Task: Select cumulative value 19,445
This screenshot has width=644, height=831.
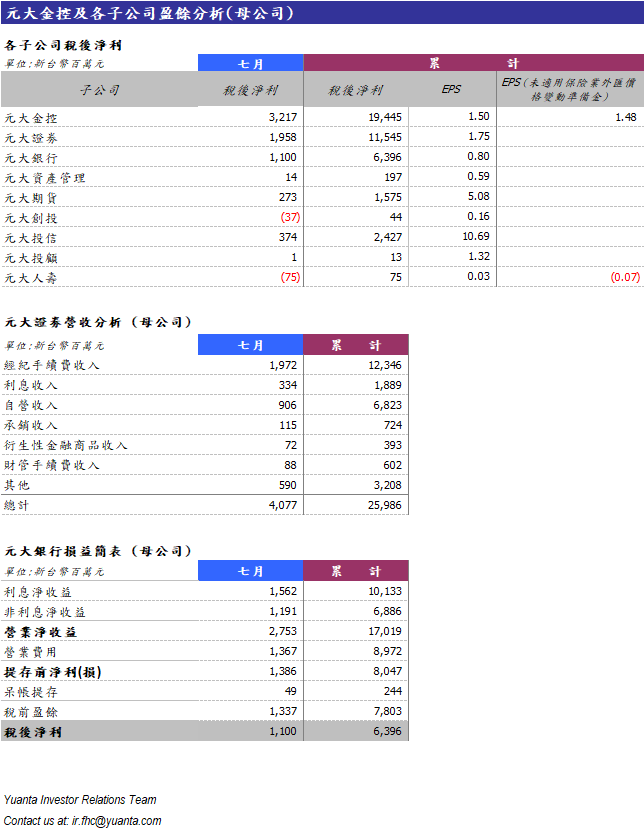Action: pyautogui.click(x=385, y=117)
